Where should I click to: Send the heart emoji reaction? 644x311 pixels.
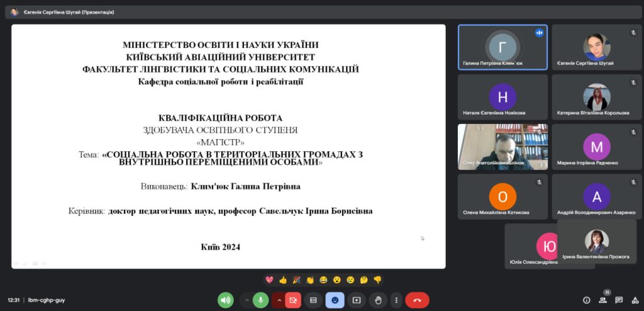(x=269, y=280)
